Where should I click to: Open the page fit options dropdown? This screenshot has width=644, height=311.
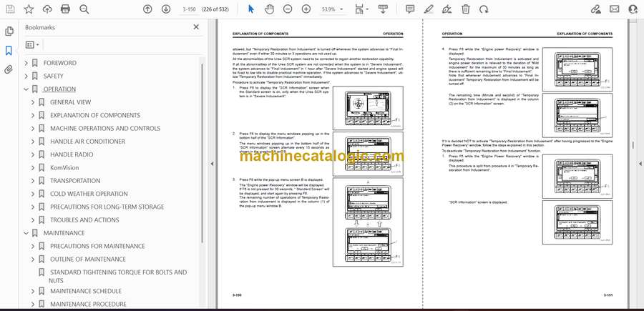click(x=361, y=9)
